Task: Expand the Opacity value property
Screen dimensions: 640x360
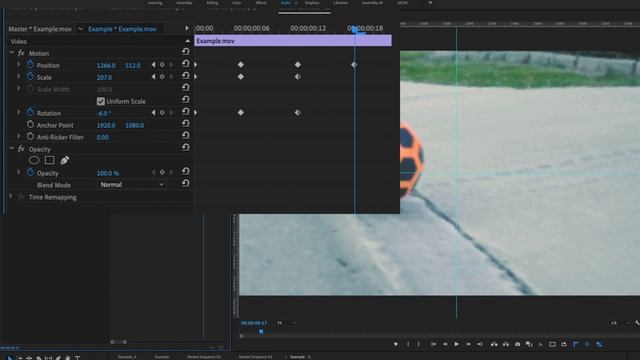Action: (18, 172)
